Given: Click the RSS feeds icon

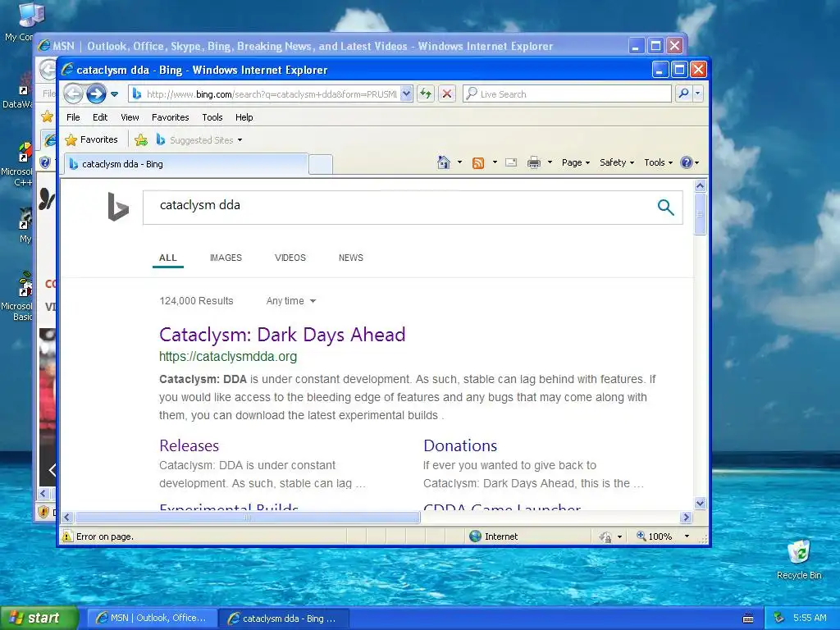Looking at the screenshot, I should click(x=478, y=163).
